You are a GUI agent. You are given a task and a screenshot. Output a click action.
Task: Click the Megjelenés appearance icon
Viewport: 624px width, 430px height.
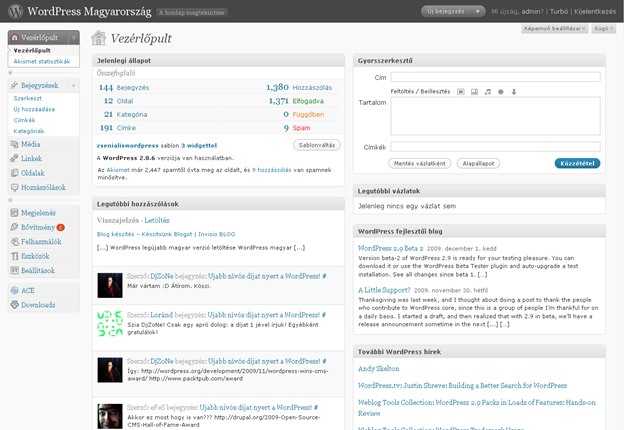coord(14,213)
